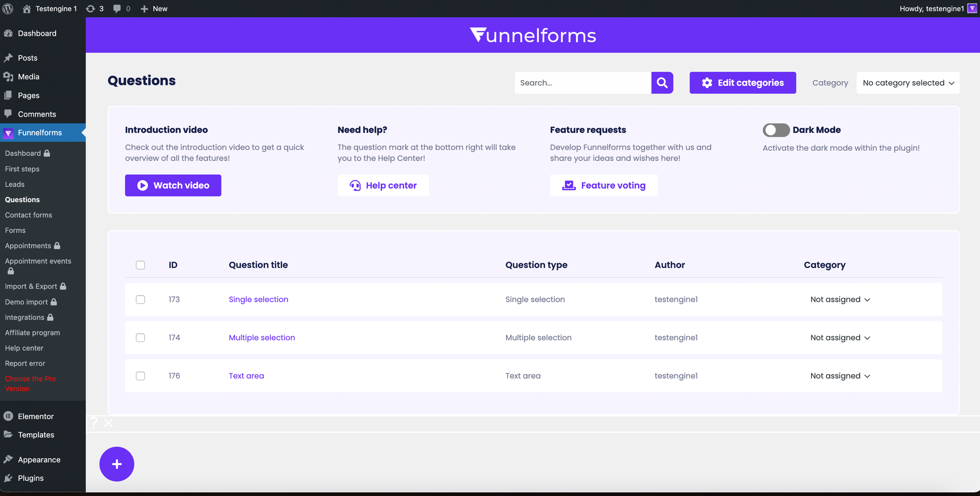Open the Leads submenu item

pos(15,184)
